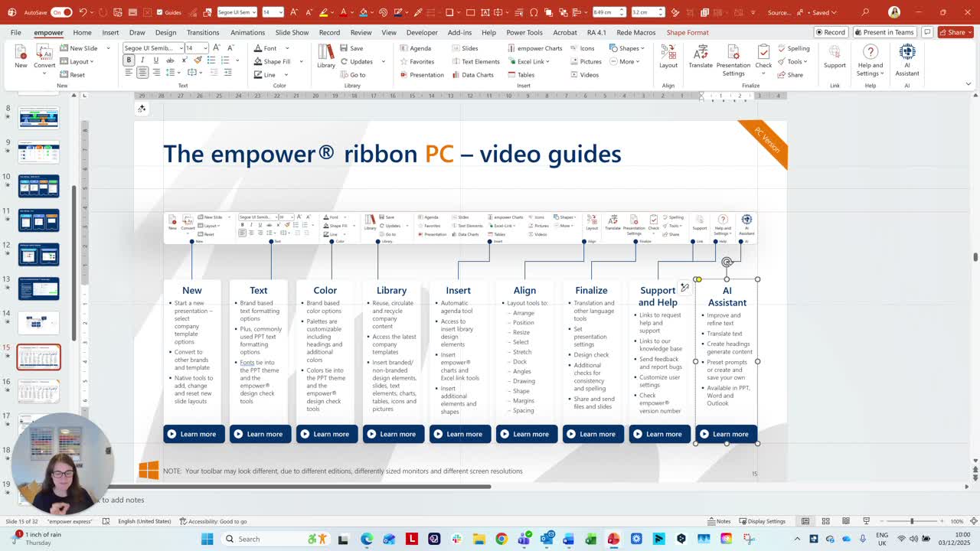The image size is (980, 551).
Task: Open the File menu tab
Action: pyautogui.click(x=16, y=32)
